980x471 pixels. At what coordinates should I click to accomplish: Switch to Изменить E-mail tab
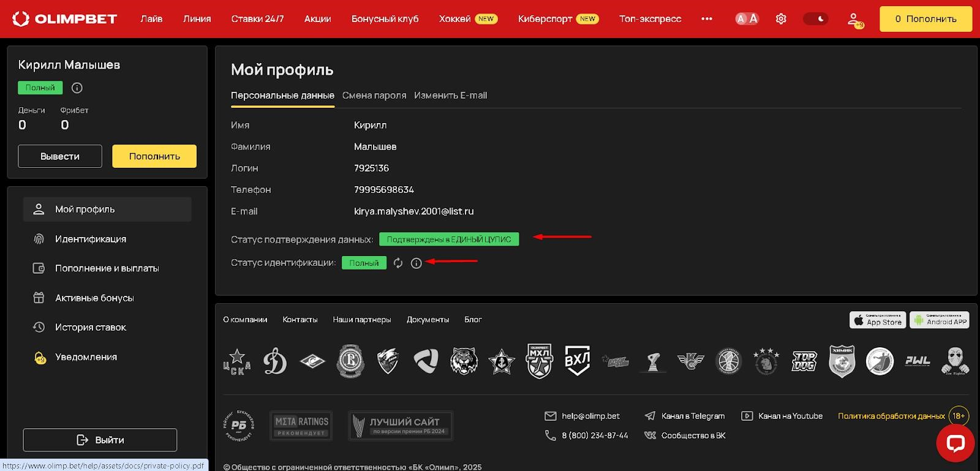451,96
